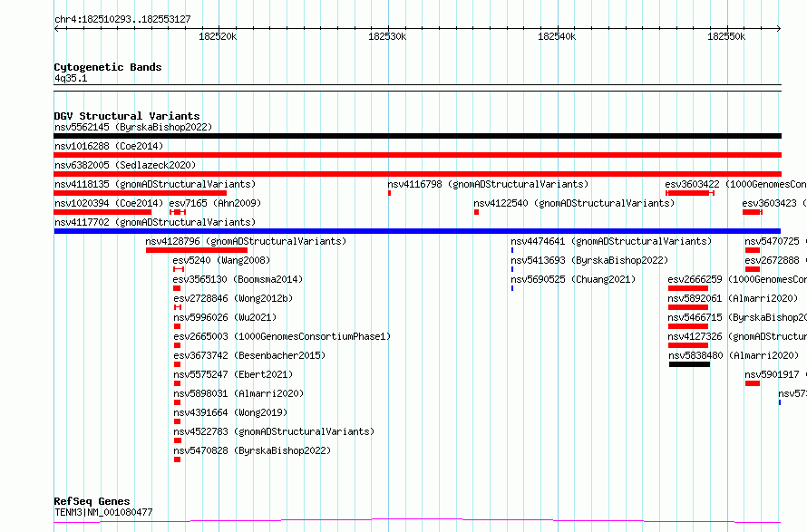Open nsv4117702 (gnomADStructuralVariants) label
Image resolution: width=807 pixels, height=532 pixels.
pos(155,222)
